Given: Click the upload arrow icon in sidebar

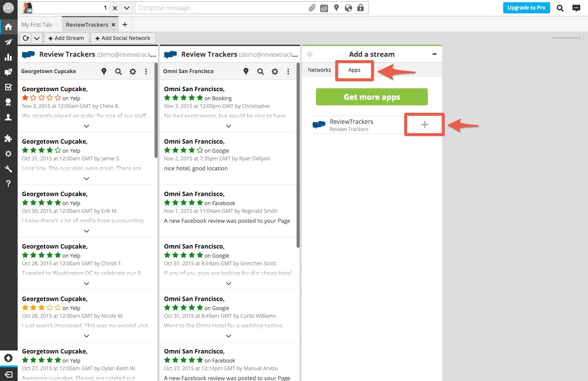Looking at the screenshot, I should click(8, 358).
